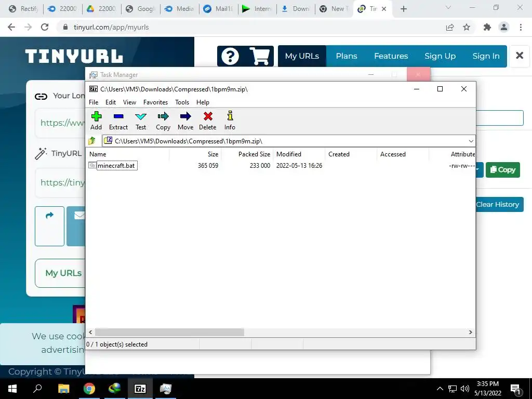The image size is (532, 399).
Task: Select the Copy tool in 7-Zip toolbar
Action: tap(163, 121)
